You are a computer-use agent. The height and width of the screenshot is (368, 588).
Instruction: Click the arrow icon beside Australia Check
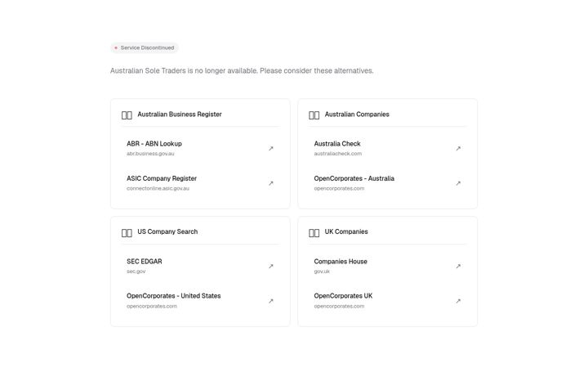pos(458,148)
